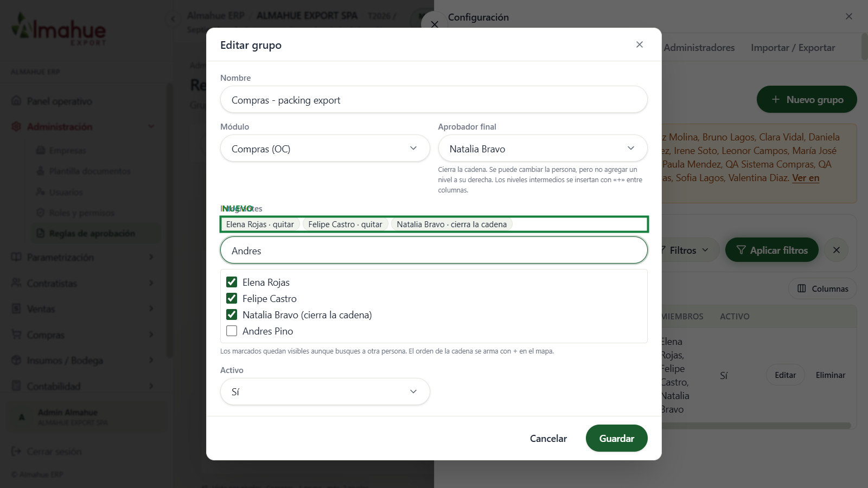Click the Guardar button

(617, 438)
